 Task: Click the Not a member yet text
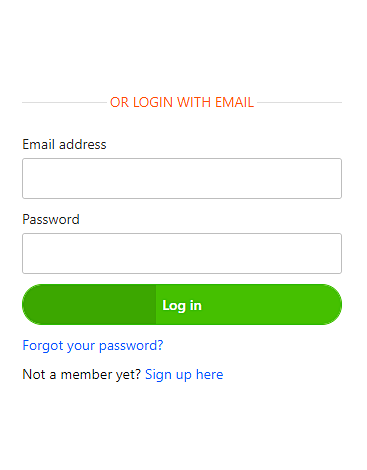[82, 374]
